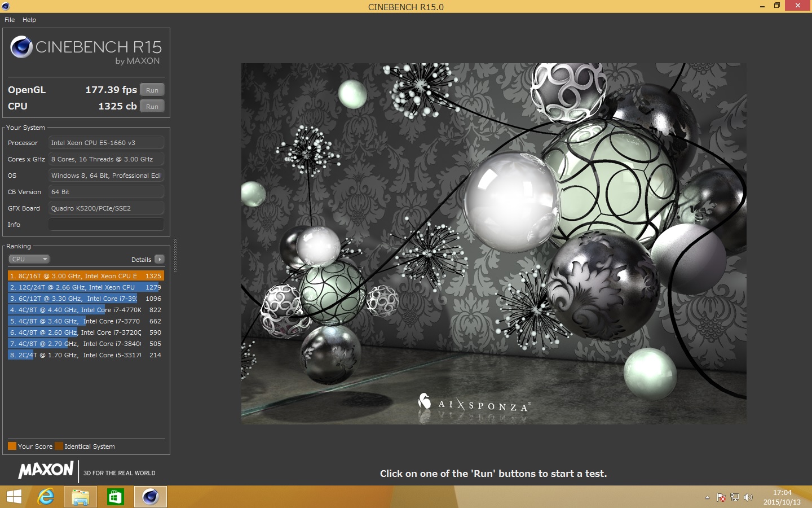Screen dimensions: 812x508
Task: Click Cinebench taskbar icon
Action: point(150,497)
